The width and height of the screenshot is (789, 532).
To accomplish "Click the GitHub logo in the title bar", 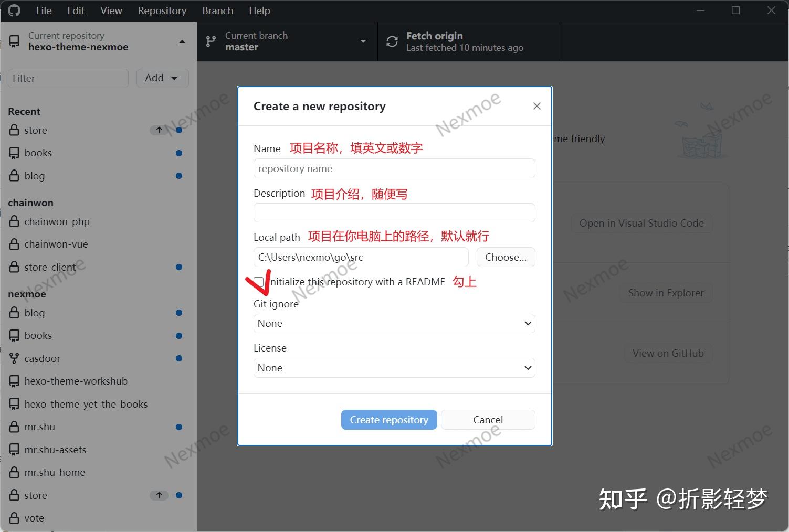I will (13, 10).
